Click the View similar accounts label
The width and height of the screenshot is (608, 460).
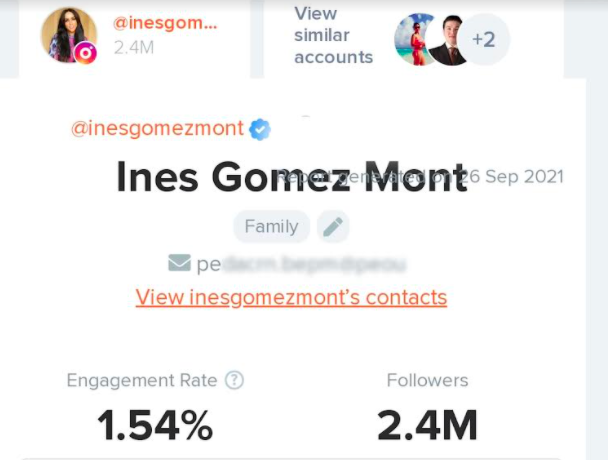tap(333, 35)
